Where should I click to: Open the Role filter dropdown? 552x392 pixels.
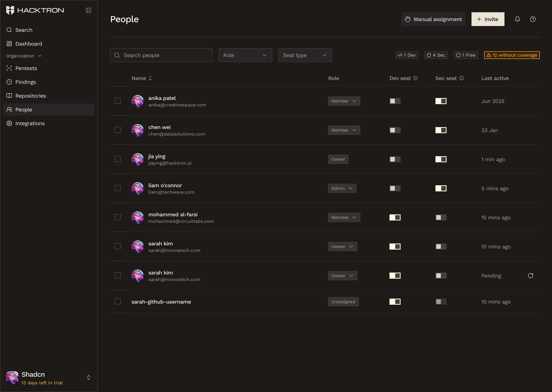pyautogui.click(x=245, y=55)
